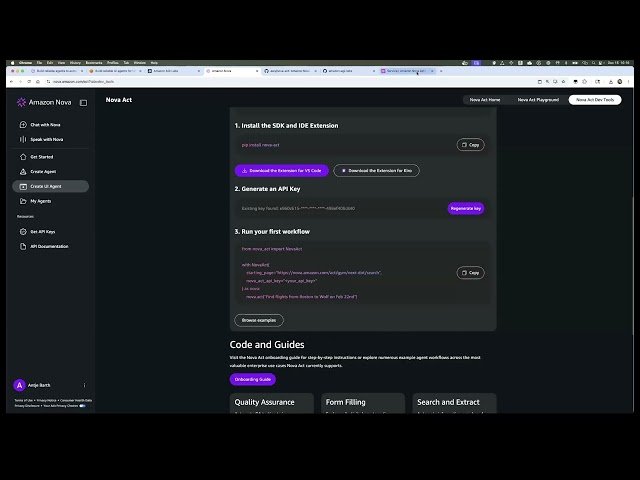Click Browse examples button
The image size is (640, 480).
coord(259,320)
